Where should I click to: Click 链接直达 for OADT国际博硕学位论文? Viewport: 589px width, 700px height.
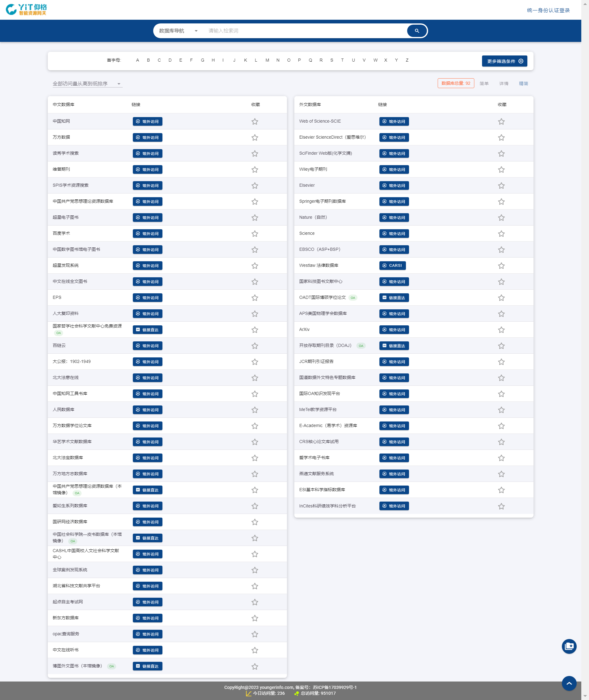point(394,298)
